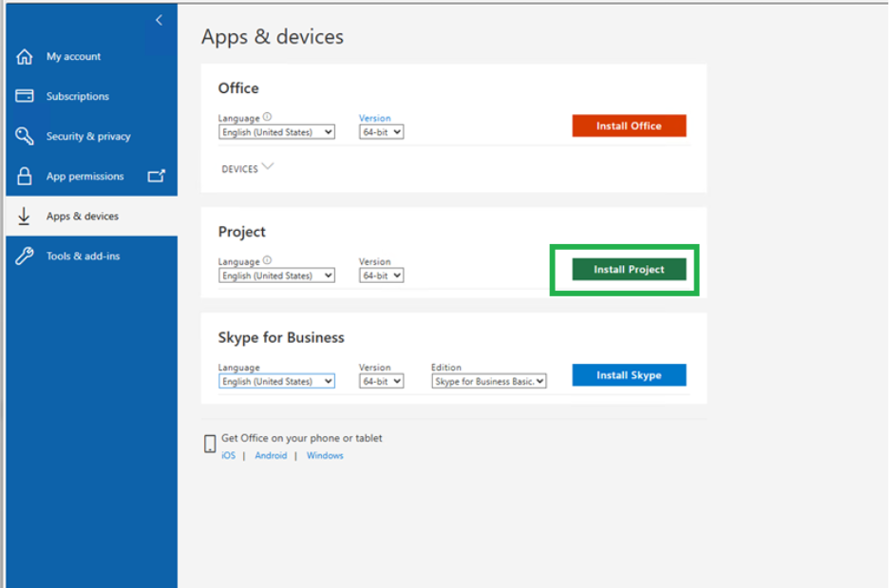
Task: Click the wrench icon beside Tools & add-ins
Action: (x=25, y=256)
